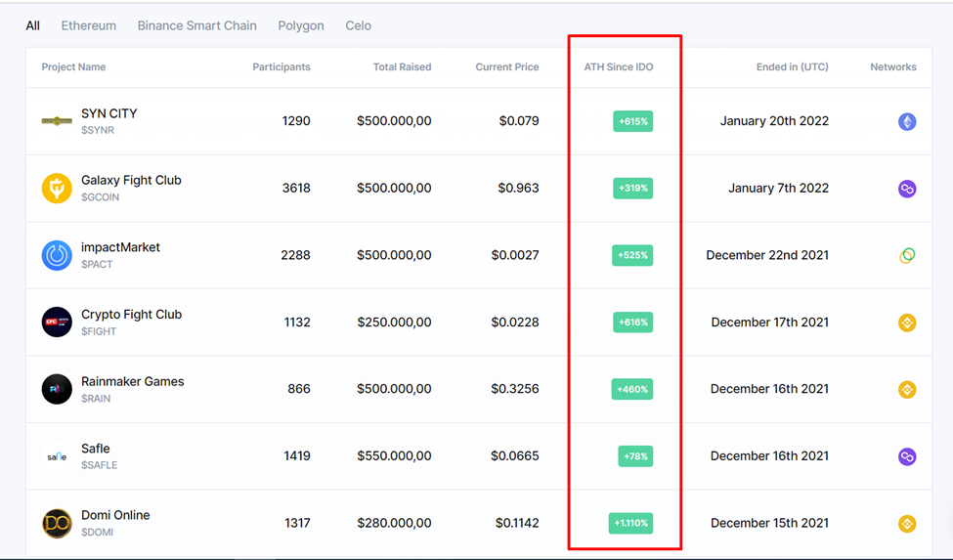Click the December 17th 2021 end date
This screenshot has height=560, width=953.
pyautogui.click(x=770, y=322)
